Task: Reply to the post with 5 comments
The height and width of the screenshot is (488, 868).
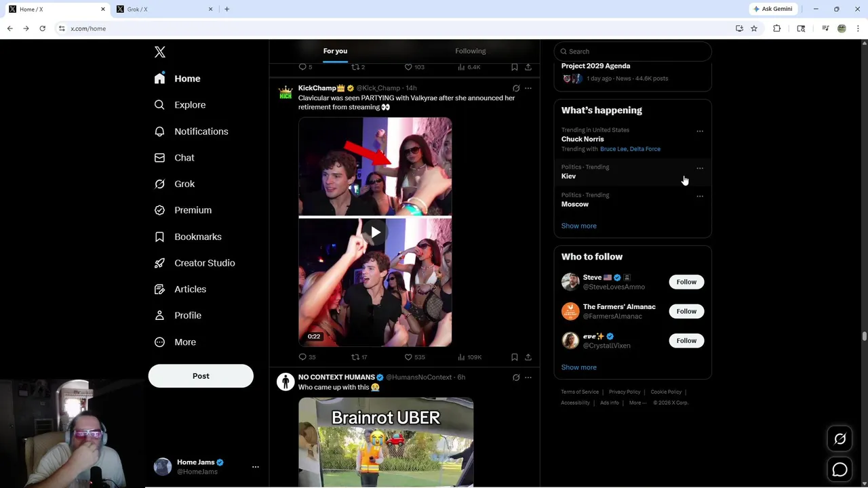Action: [x=306, y=67]
